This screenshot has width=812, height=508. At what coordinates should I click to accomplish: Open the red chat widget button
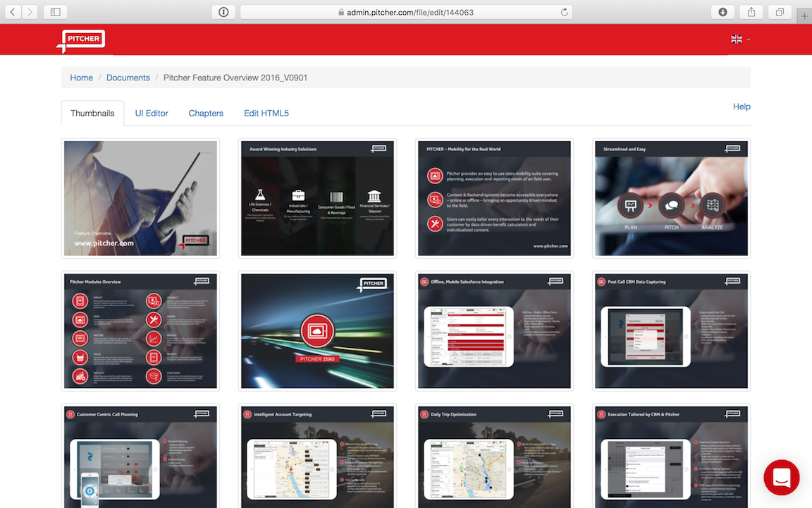pos(782,478)
